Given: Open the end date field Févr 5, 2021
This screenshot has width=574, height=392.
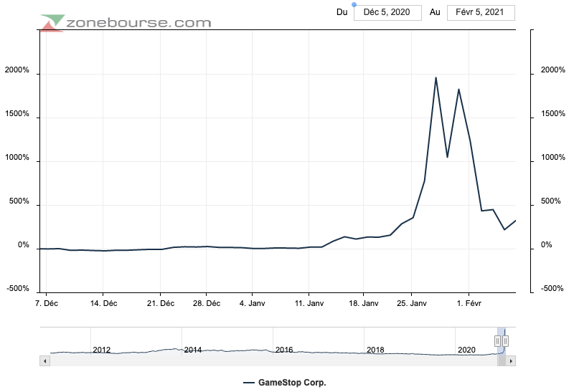Looking at the screenshot, I should tap(480, 12).
